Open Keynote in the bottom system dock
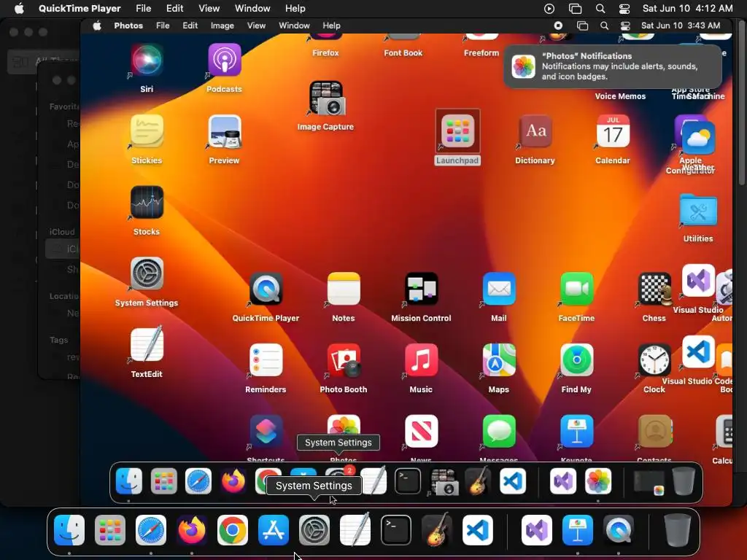Viewport: 747px width, 560px height. point(578,530)
